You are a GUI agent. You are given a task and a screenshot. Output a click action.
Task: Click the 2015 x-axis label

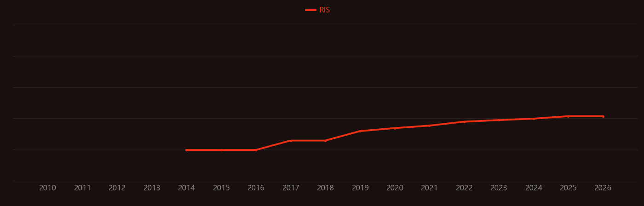(221, 188)
